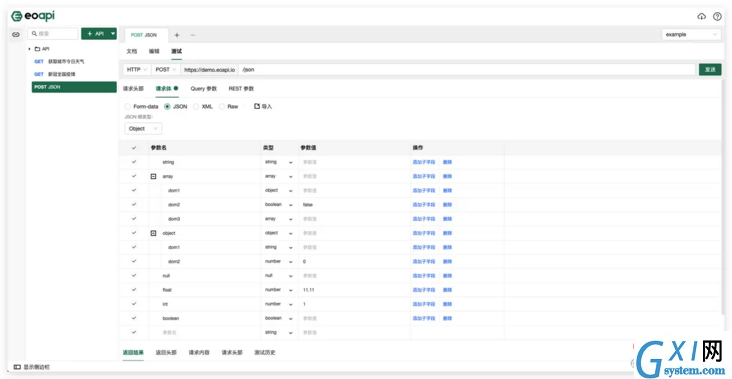This screenshot has height=379, width=732.
Task: Open the 返回结果 tab
Action: click(133, 352)
